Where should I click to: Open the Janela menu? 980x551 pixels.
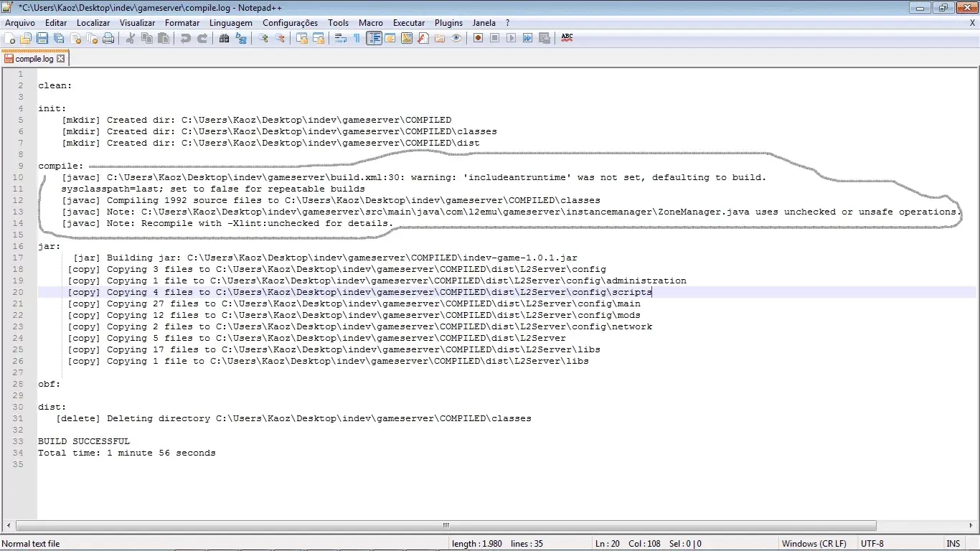(x=484, y=23)
